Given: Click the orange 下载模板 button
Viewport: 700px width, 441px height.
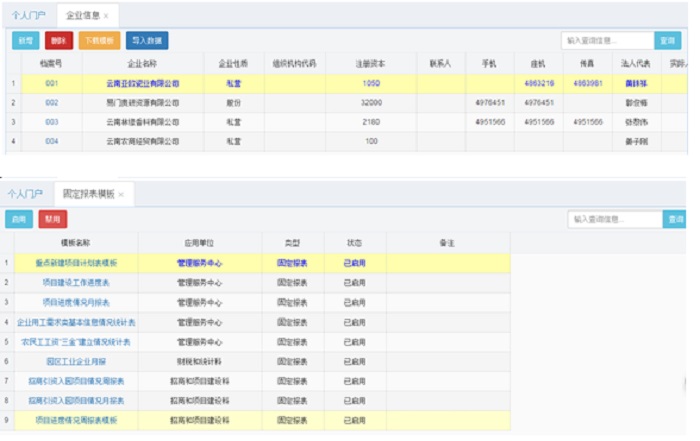Looking at the screenshot, I should point(99,41).
